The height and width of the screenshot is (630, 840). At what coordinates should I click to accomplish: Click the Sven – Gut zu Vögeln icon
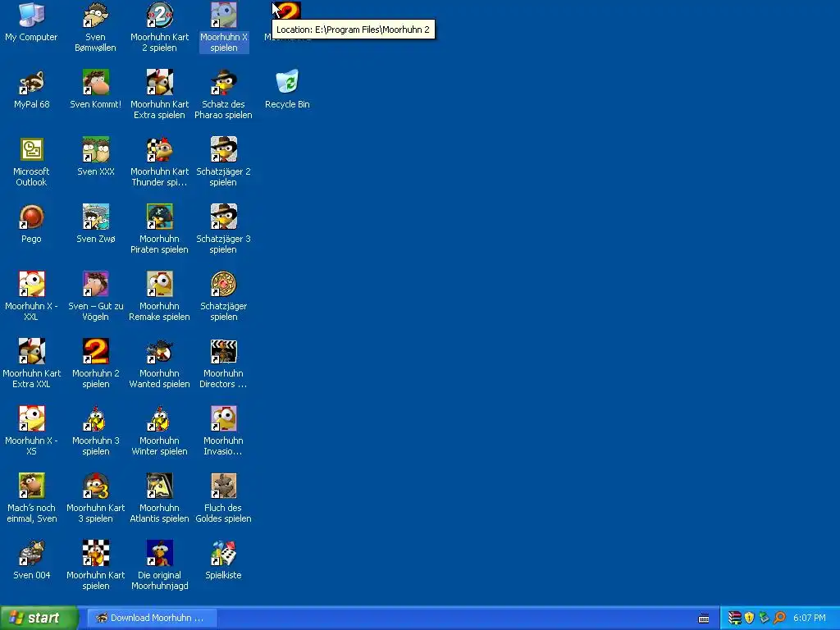[x=95, y=285]
